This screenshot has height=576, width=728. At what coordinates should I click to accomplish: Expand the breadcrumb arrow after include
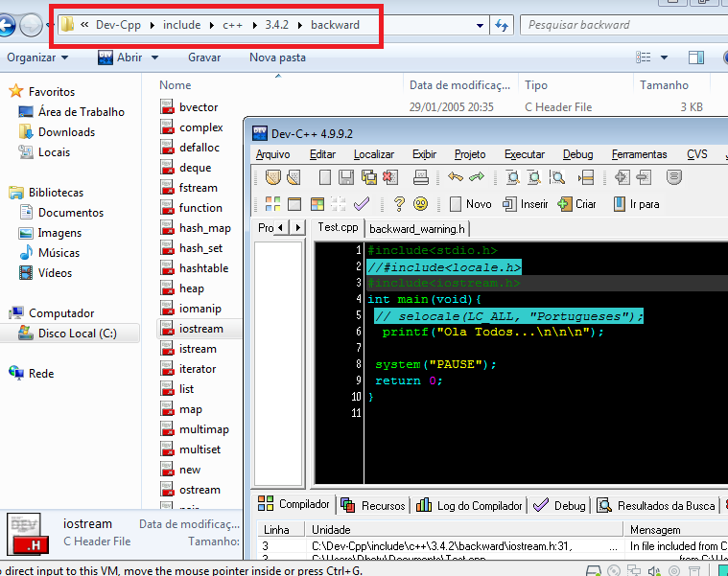[x=212, y=25]
